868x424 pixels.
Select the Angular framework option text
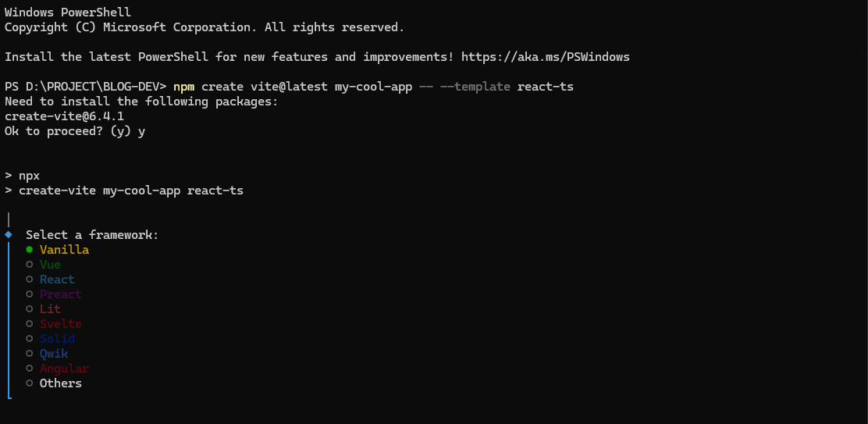(x=64, y=369)
